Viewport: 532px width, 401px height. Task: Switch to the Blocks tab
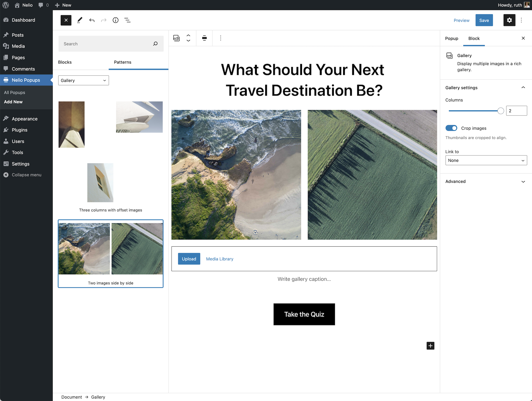click(65, 62)
